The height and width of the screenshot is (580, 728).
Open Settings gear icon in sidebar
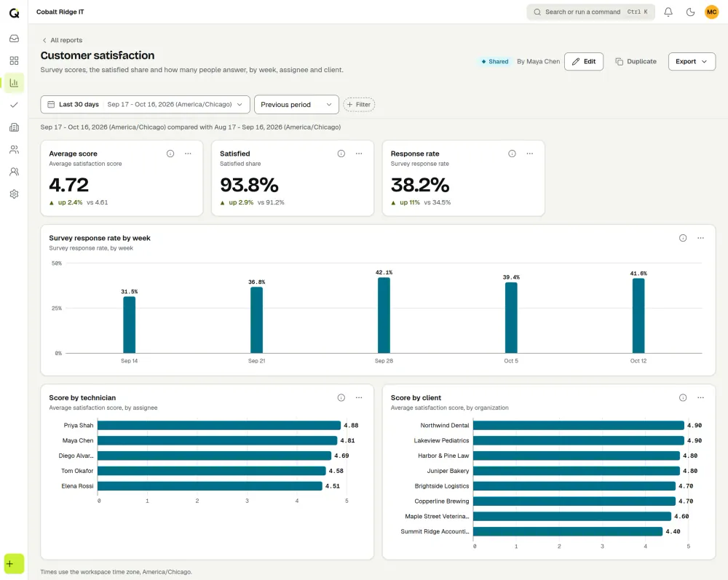(x=14, y=194)
